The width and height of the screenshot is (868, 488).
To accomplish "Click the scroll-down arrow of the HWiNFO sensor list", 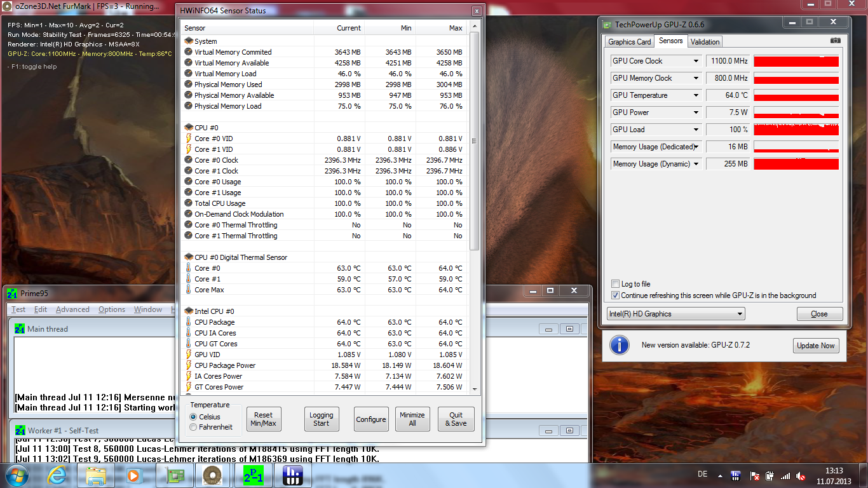I will point(475,388).
